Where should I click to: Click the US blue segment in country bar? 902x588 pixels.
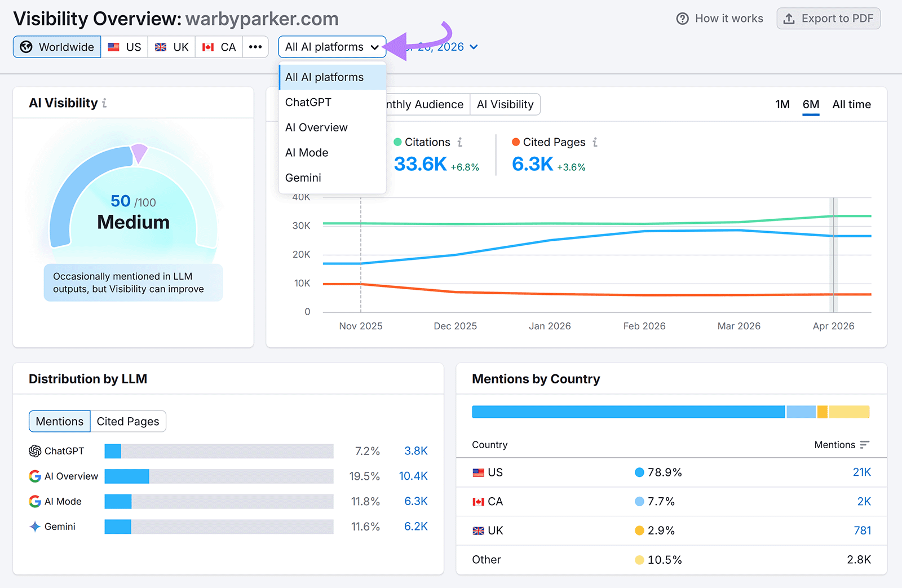pyautogui.click(x=629, y=412)
